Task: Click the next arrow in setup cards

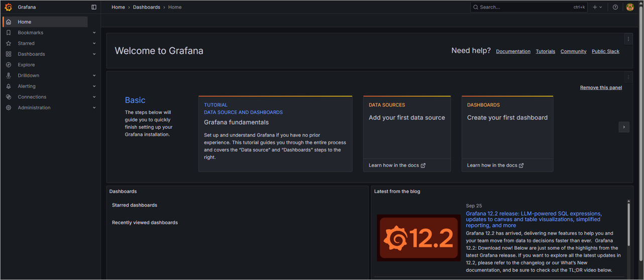Action: [624, 127]
